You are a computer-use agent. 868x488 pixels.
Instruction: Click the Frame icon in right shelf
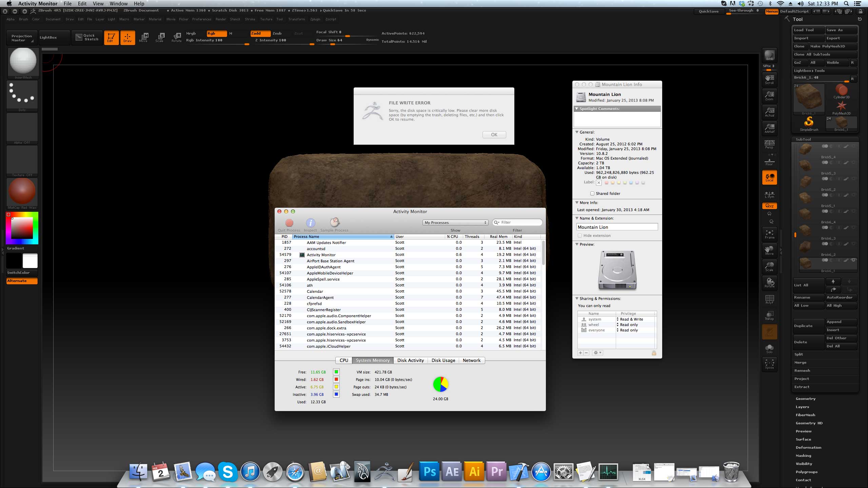coord(769,234)
